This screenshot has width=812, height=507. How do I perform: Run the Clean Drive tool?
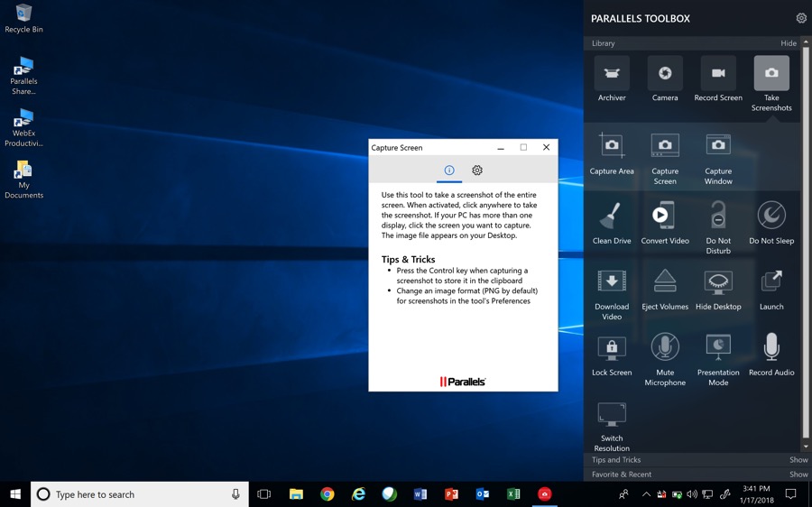(612, 223)
